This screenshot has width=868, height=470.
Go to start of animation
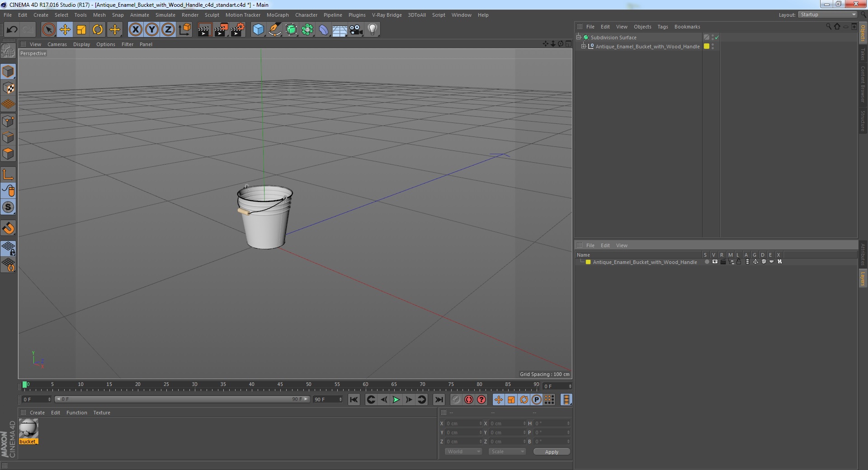354,399
